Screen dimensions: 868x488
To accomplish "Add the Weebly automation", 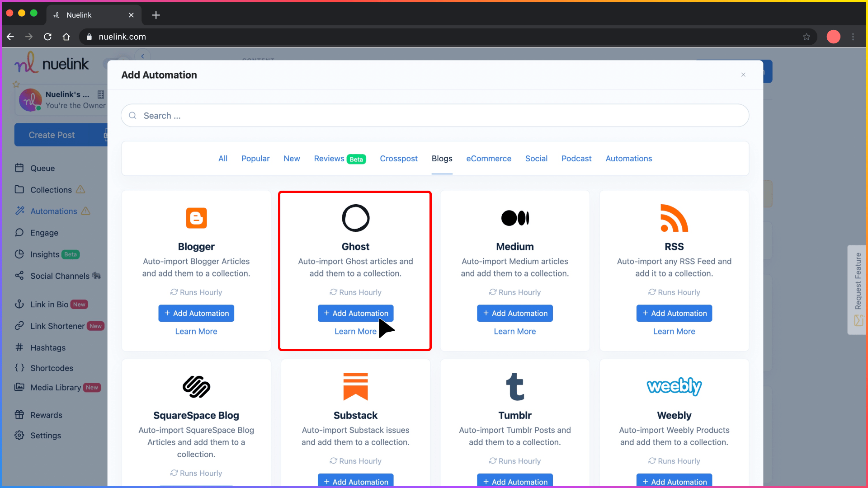I will click(x=674, y=481).
